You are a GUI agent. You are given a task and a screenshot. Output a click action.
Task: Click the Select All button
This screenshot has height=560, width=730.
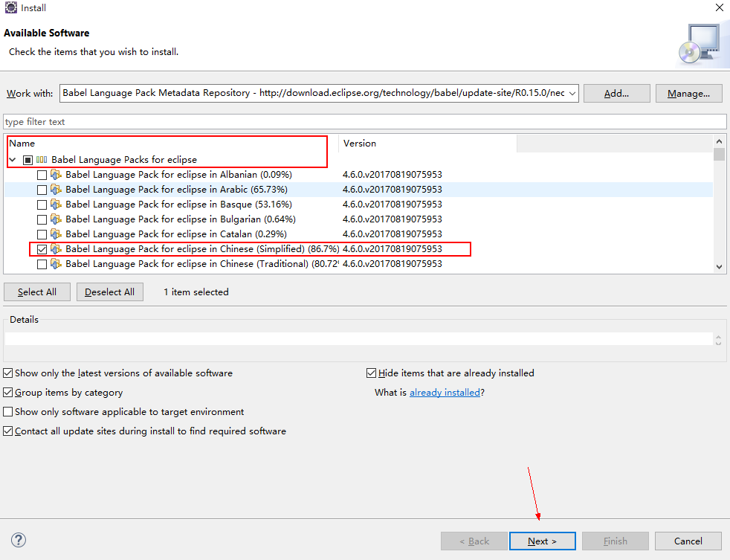click(x=37, y=292)
